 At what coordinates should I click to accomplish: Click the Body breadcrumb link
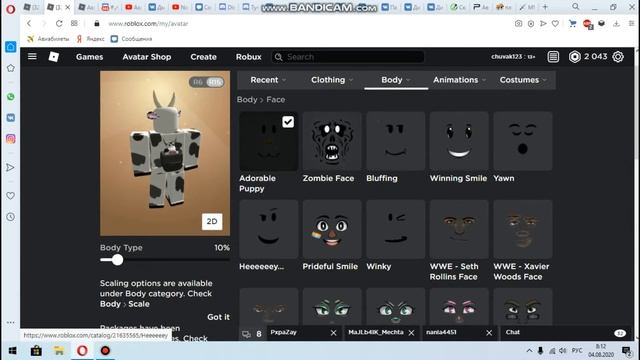coord(247,100)
